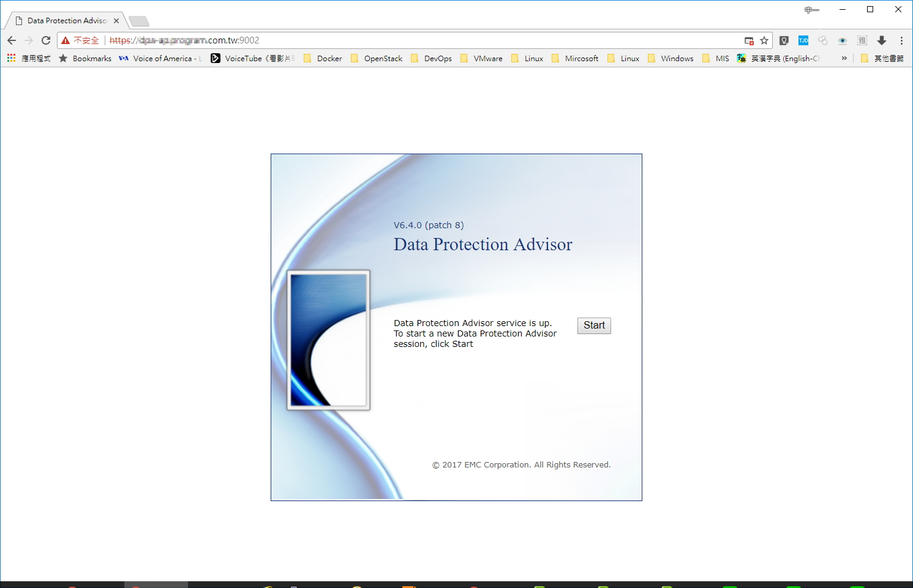
Task: Open the Chrome apps grid icon
Action: [x=10, y=58]
